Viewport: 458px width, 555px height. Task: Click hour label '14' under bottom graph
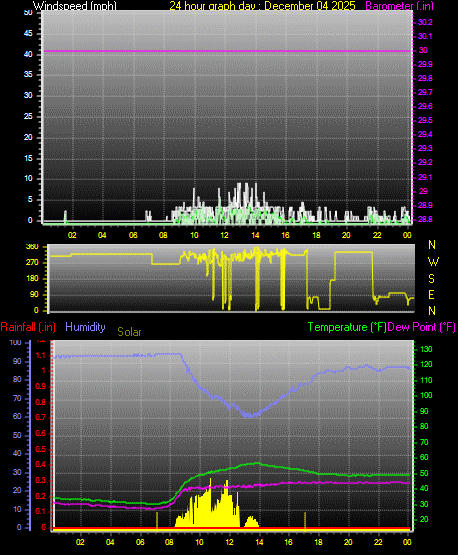(x=259, y=542)
